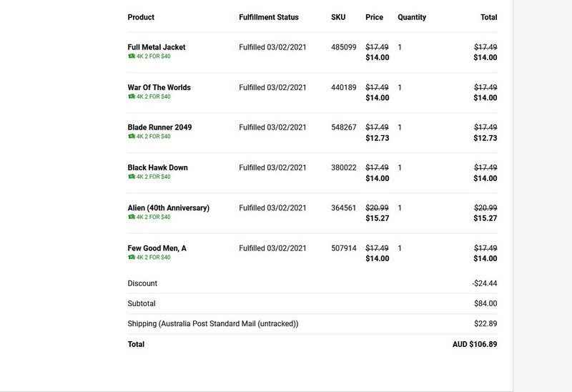Open the Blade Runner 2049 product link
The width and height of the screenshot is (572, 392).
[159, 127]
